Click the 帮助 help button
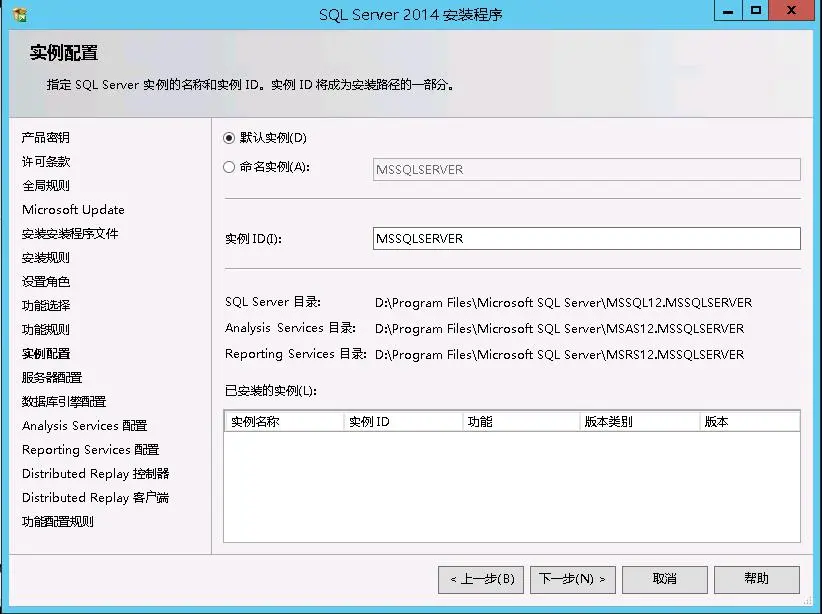822x614 pixels. (x=756, y=579)
